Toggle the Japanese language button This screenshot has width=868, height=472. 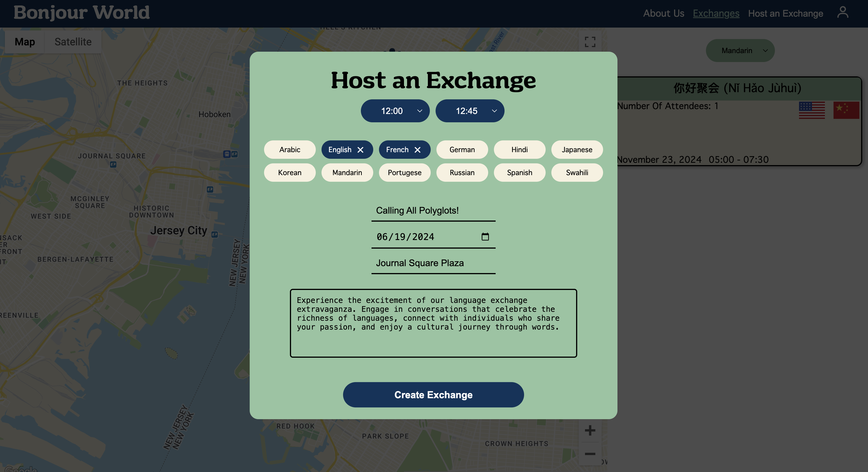(577, 149)
